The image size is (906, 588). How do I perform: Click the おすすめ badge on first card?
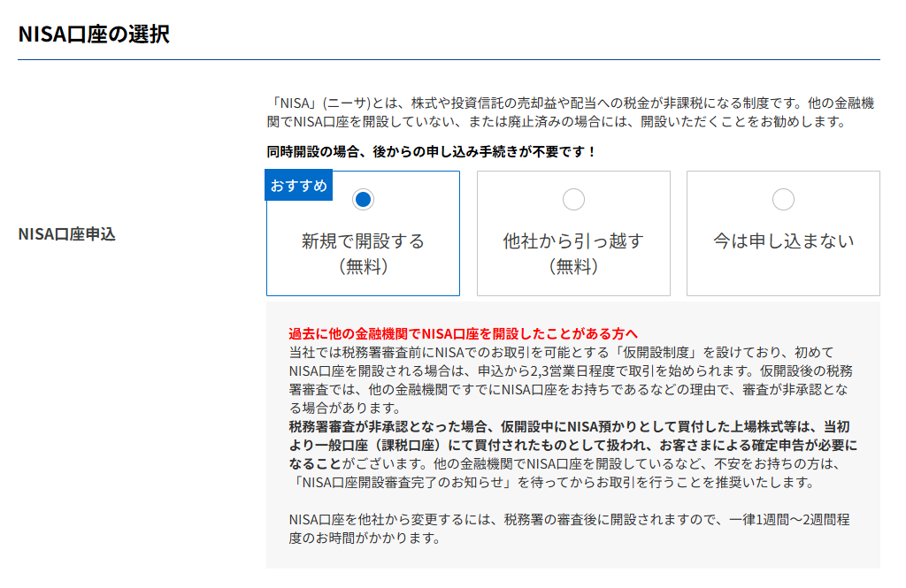pos(299,186)
